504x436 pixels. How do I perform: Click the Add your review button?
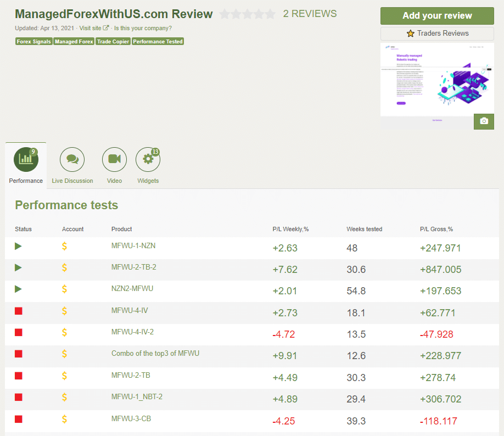(x=437, y=16)
